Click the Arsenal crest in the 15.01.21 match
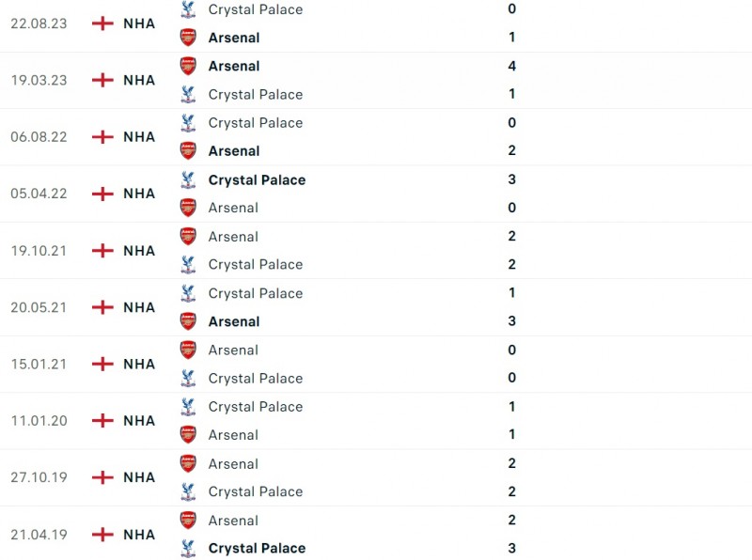Screen dimensions: 752x560 (x=188, y=350)
